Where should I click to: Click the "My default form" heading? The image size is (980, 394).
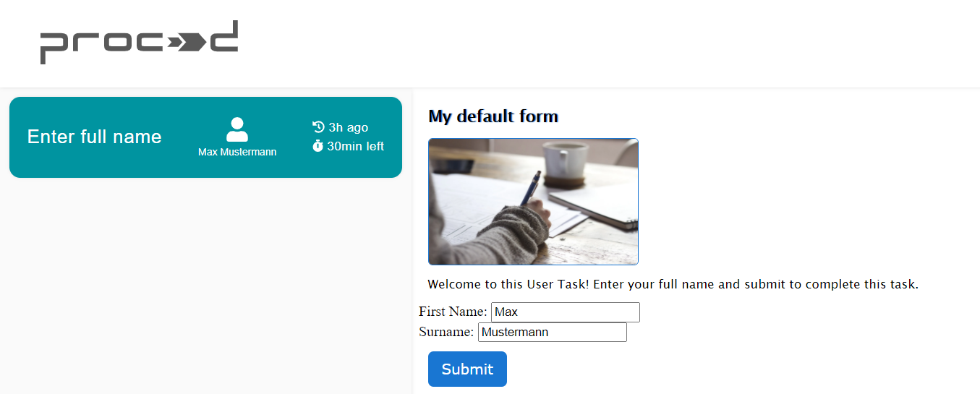pyautogui.click(x=493, y=116)
